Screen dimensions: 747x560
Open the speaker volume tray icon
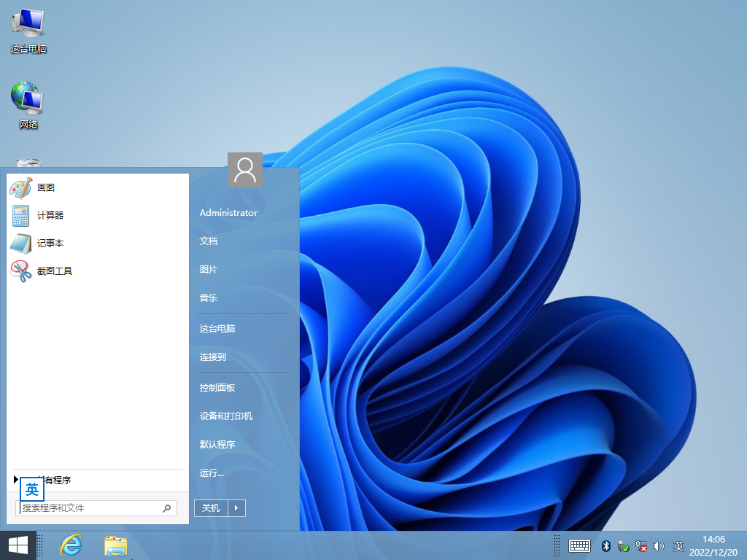pyautogui.click(x=659, y=545)
